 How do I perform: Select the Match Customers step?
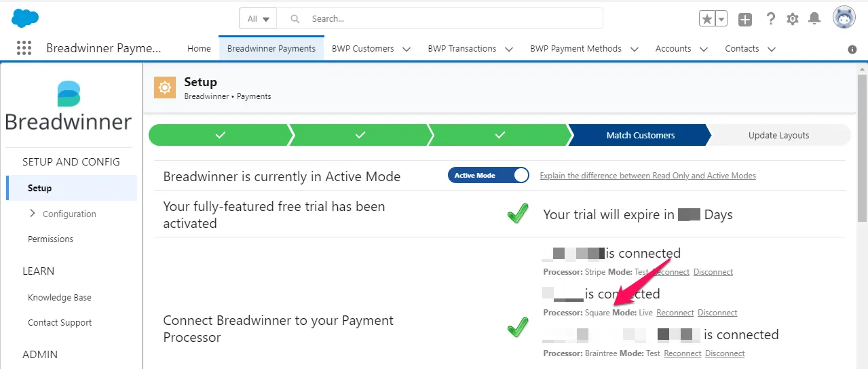tap(640, 135)
